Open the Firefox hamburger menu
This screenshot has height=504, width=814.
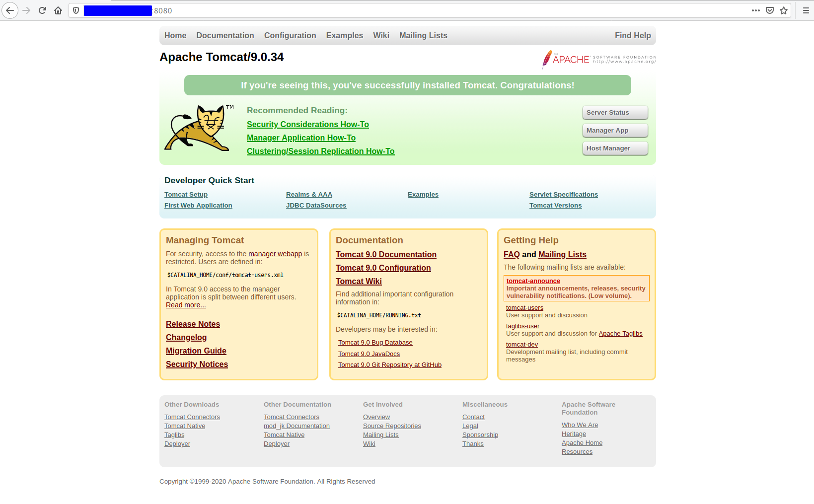(x=806, y=10)
